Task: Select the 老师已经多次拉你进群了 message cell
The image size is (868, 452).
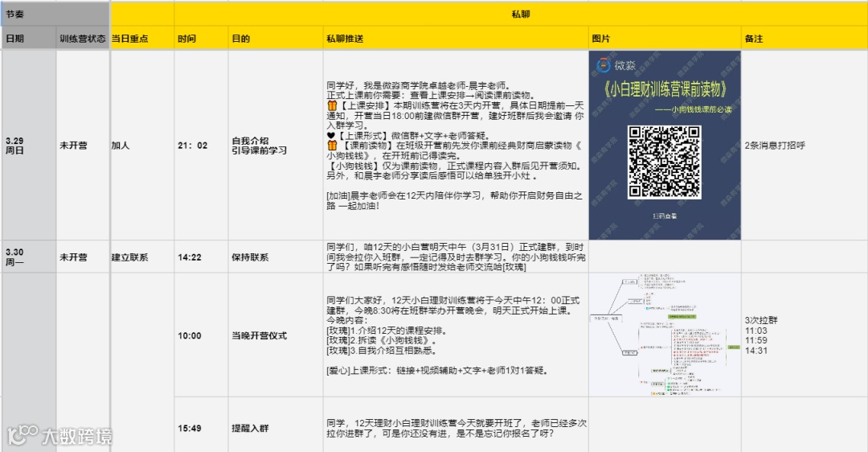Action: pos(456,425)
